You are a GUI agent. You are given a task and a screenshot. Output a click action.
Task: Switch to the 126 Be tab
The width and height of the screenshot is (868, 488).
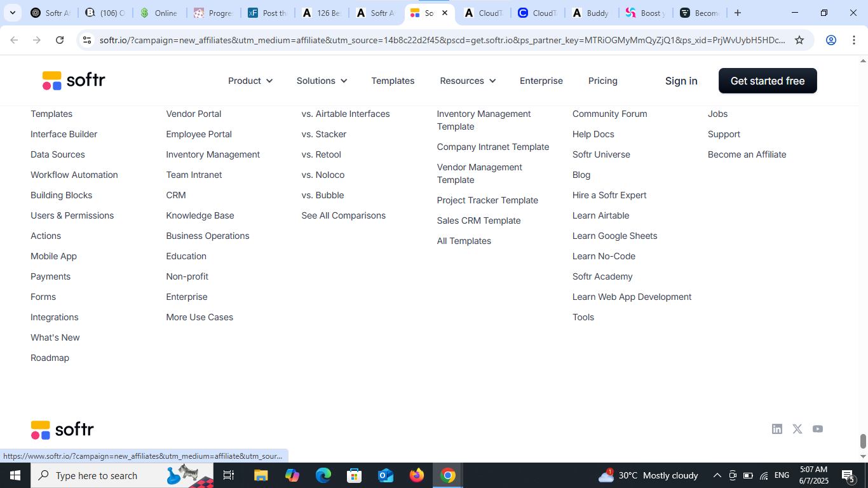point(322,13)
